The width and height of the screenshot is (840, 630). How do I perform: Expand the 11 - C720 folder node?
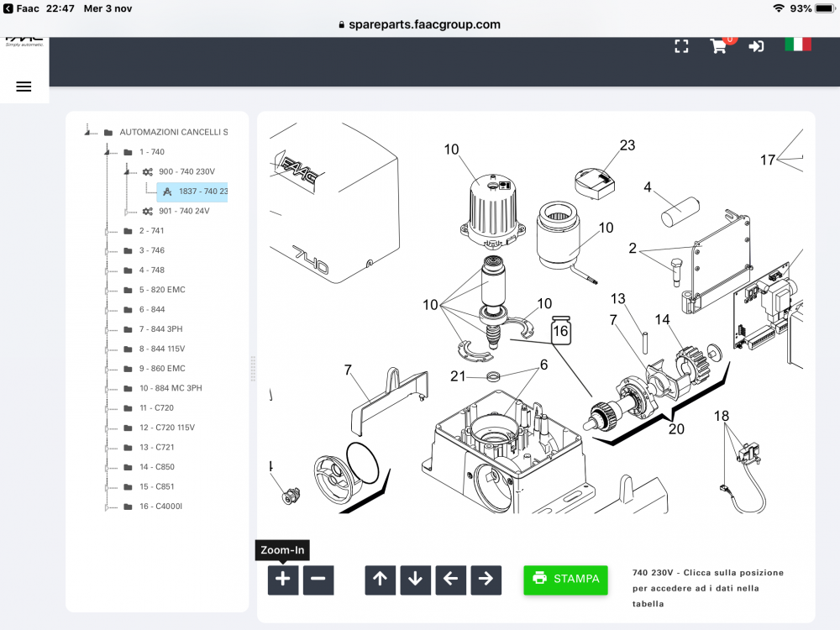pos(108,408)
